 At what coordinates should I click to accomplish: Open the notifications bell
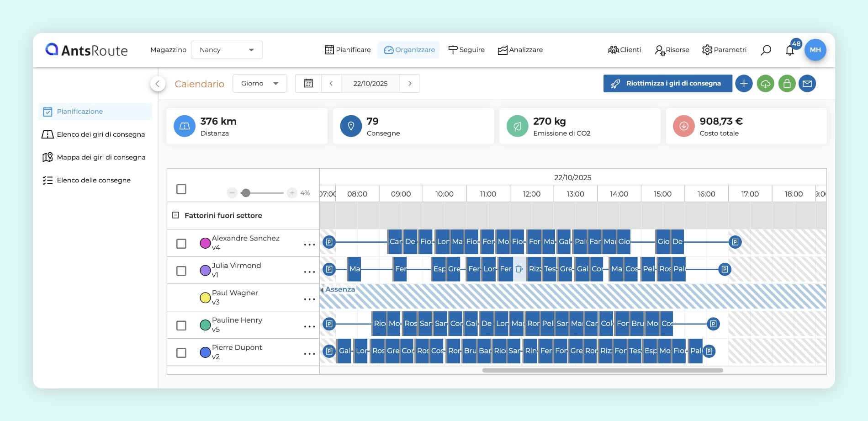pos(790,50)
